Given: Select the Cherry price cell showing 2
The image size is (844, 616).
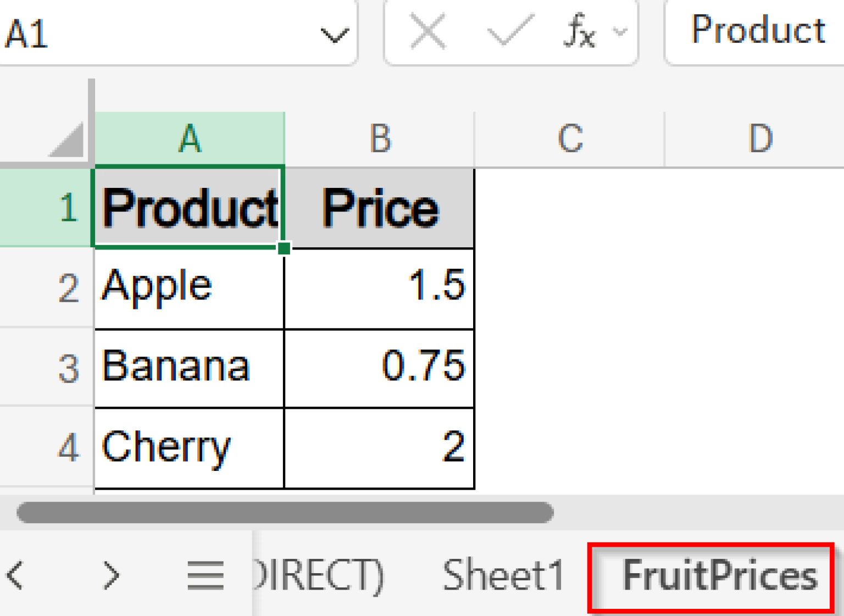Looking at the screenshot, I should click(379, 447).
